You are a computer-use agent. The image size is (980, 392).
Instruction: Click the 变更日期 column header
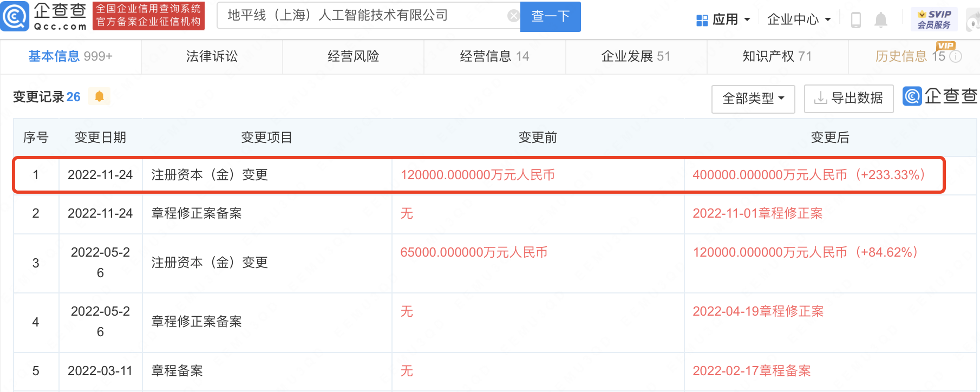100,138
